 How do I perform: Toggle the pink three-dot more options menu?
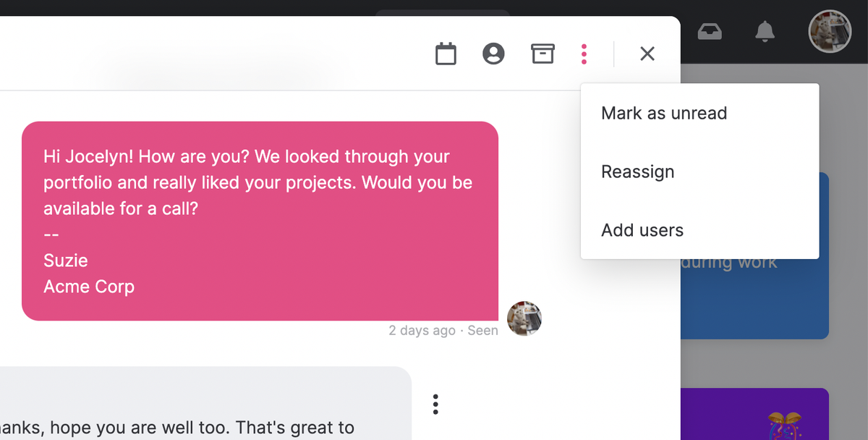click(x=584, y=54)
